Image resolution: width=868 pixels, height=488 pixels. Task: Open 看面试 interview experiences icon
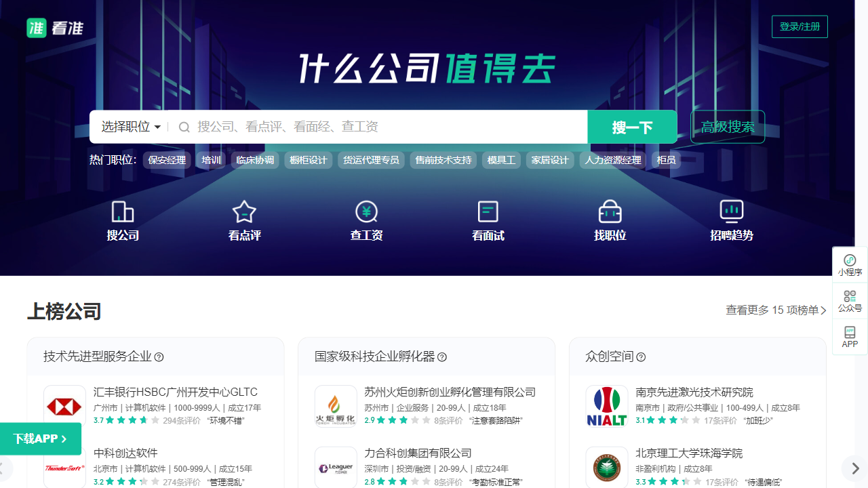click(x=488, y=220)
